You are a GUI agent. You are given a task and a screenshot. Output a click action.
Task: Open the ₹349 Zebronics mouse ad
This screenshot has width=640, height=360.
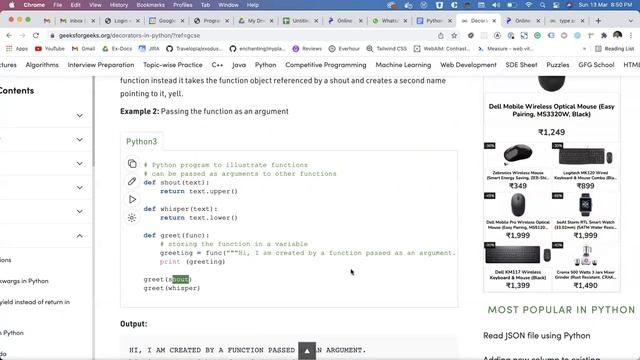518,167
